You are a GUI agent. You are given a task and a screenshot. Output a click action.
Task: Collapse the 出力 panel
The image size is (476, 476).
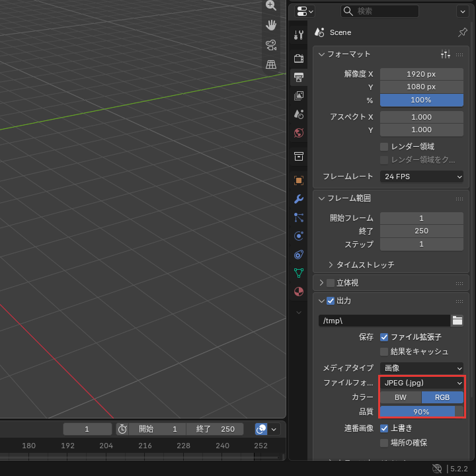click(321, 301)
